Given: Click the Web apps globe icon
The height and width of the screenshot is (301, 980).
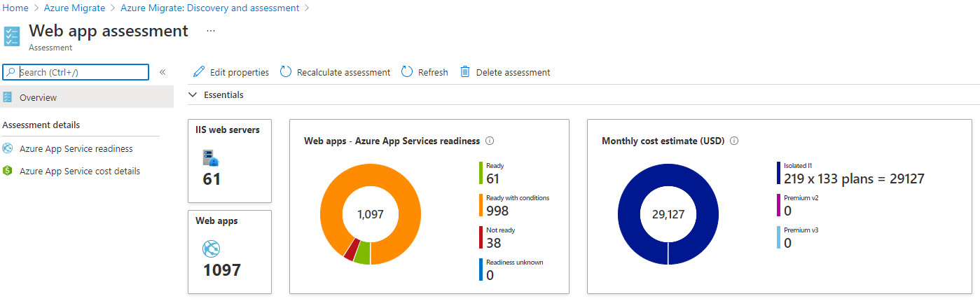Looking at the screenshot, I should coord(212,248).
